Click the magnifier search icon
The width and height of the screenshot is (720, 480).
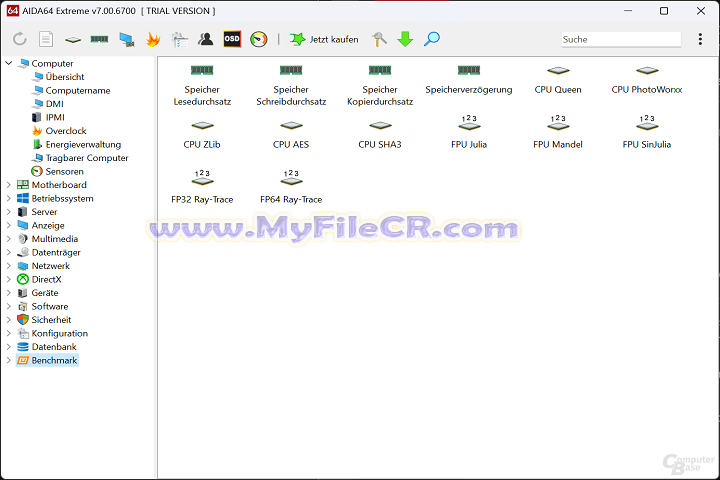tap(432, 39)
